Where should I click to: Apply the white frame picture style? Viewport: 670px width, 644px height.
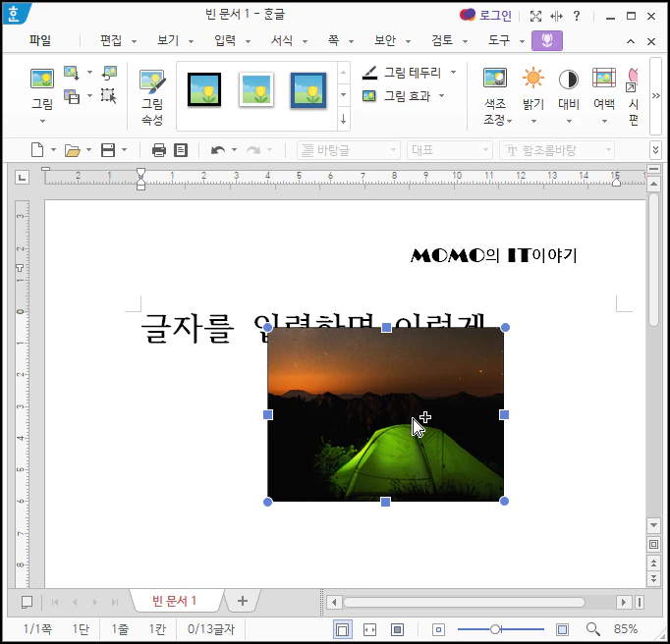coord(256,89)
